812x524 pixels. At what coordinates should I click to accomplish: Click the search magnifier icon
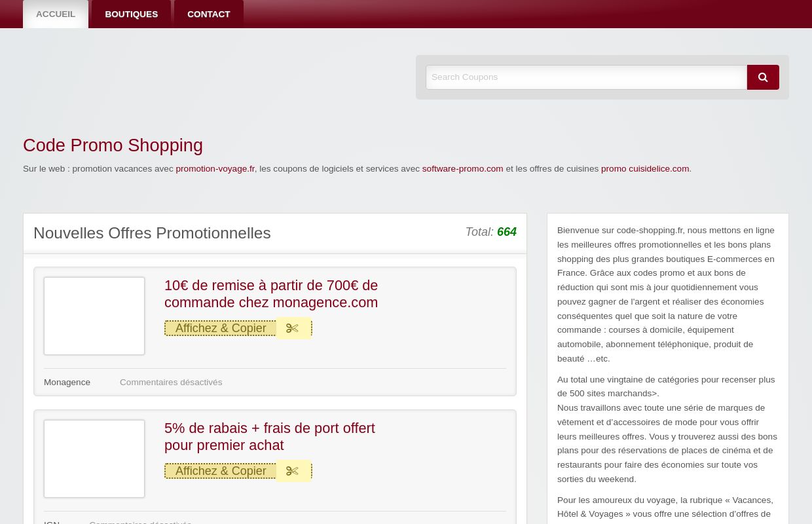tap(762, 77)
